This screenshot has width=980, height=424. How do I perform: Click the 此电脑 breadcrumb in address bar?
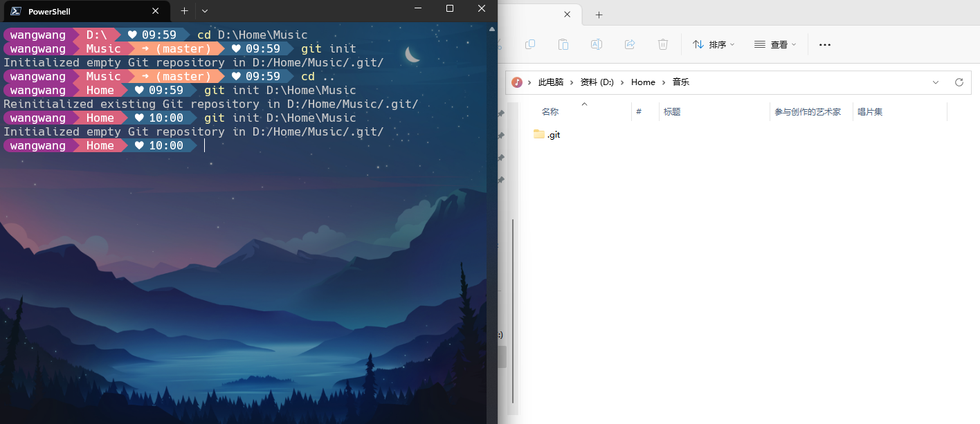click(x=550, y=82)
